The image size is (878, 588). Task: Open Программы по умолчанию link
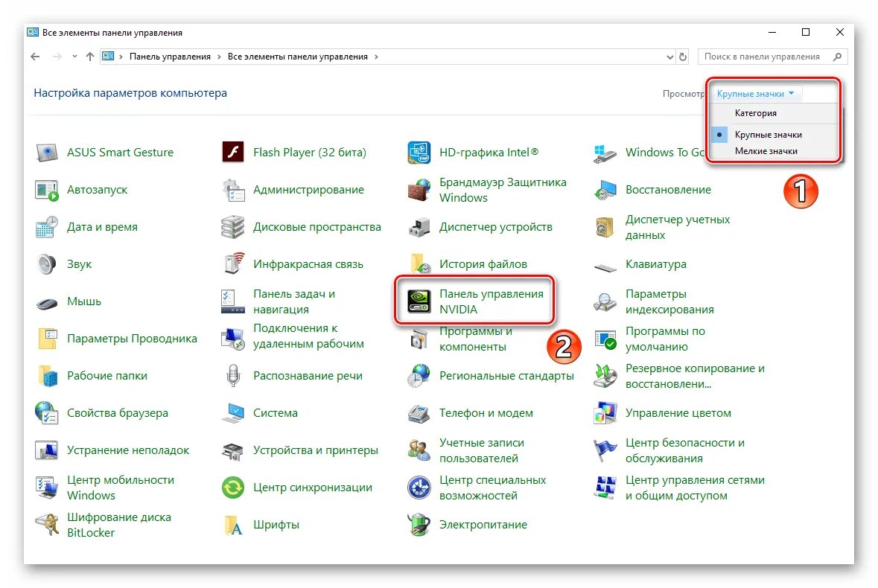click(x=665, y=339)
